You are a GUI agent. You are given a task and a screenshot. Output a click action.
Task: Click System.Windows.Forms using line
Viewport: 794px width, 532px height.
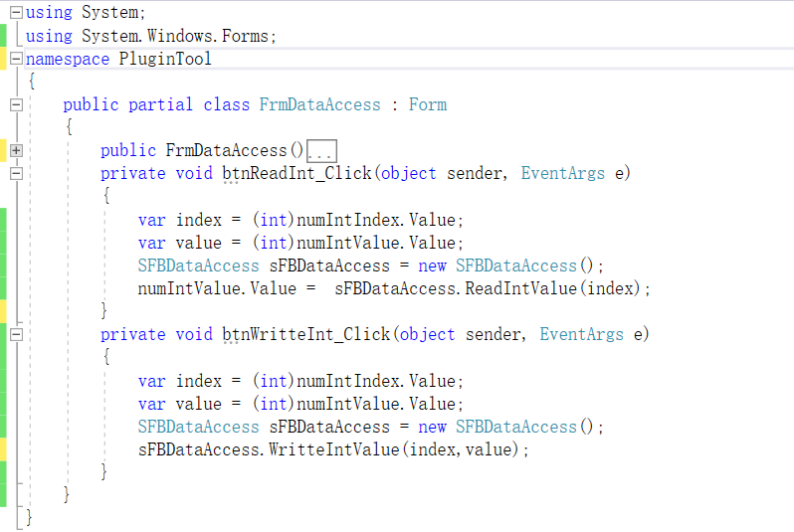pyautogui.click(x=151, y=36)
